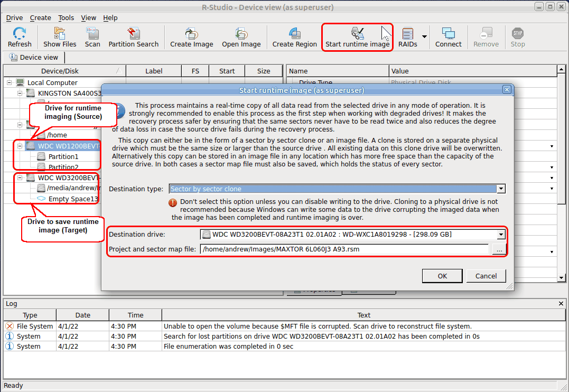Open the Help menu
The image size is (569, 392).
pyautogui.click(x=110, y=18)
